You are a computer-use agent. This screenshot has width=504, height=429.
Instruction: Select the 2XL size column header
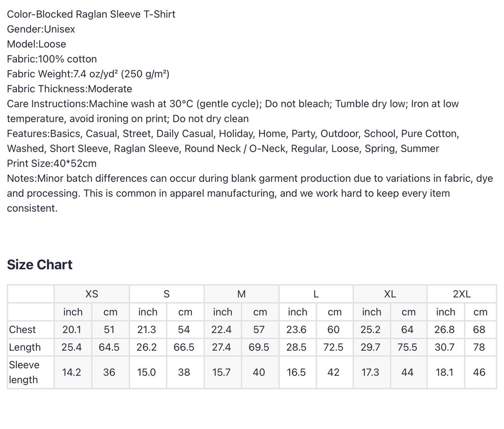click(x=462, y=294)
